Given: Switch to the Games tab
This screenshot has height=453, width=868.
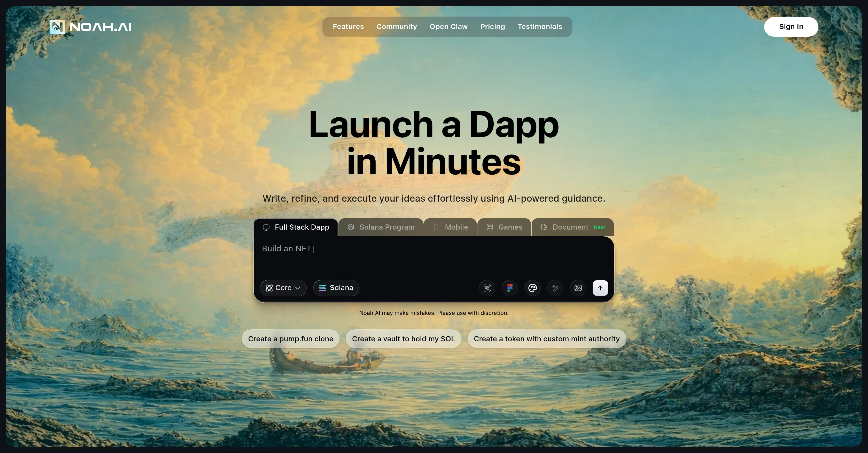Looking at the screenshot, I should click(504, 227).
